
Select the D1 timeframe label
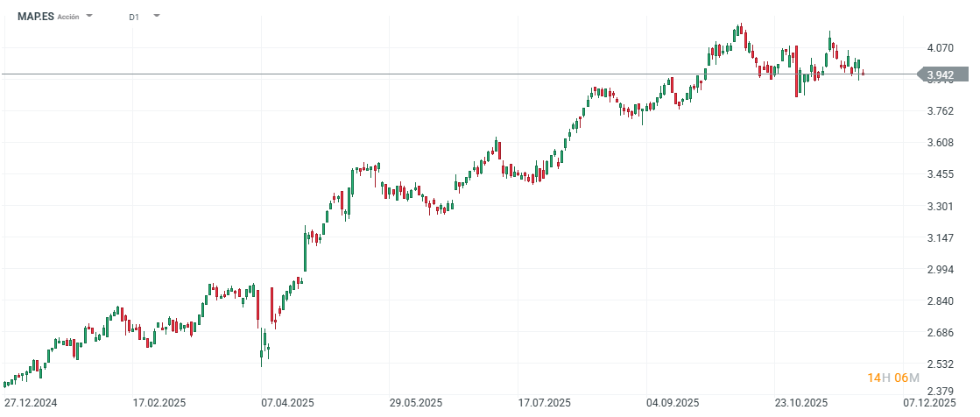pyautogui.click(x=133, y=17)
